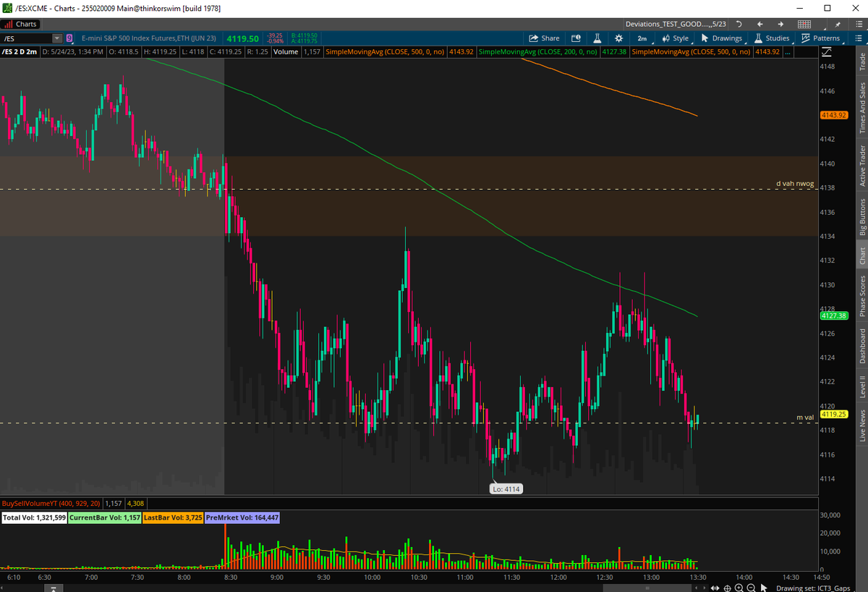Open the flask Edit Studies icon
The width and height of the screenshot is (868, 592).
(597, 38)
